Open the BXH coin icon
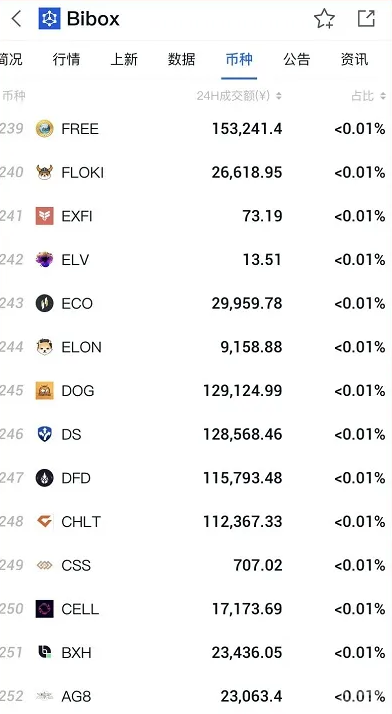The height and width of the screenshot is (714, 392). [45, 653]
